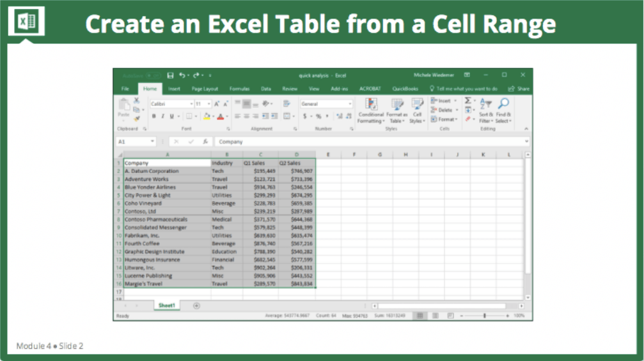Click the Undo arrow icon
The width and height of the screenshot is (644, 361).
182,75
